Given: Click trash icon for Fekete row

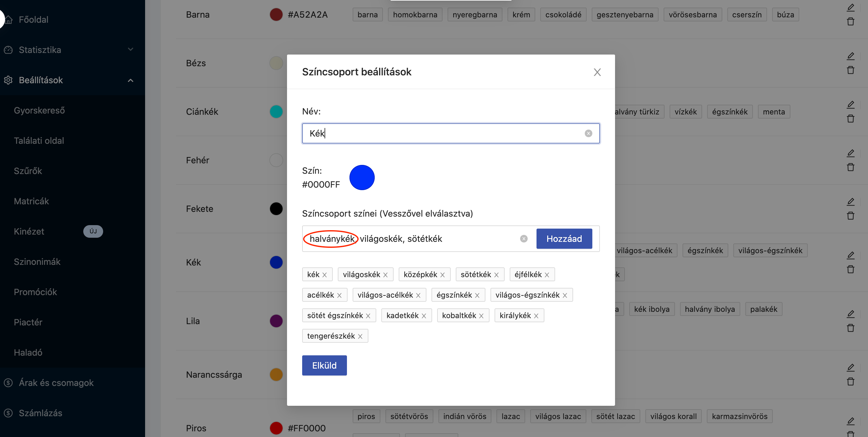Looking at the screenshot, I should [850, 216].
